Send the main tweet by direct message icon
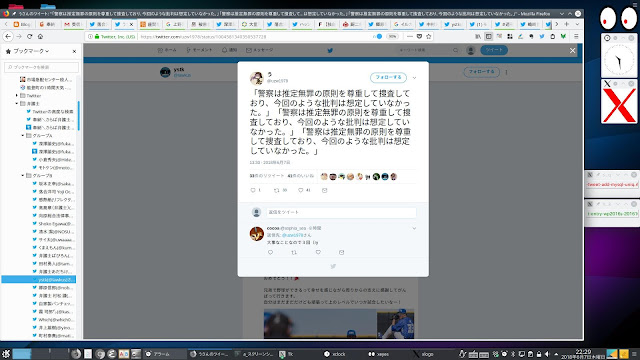This screenshot has width=640, height=360. [324, 190]
